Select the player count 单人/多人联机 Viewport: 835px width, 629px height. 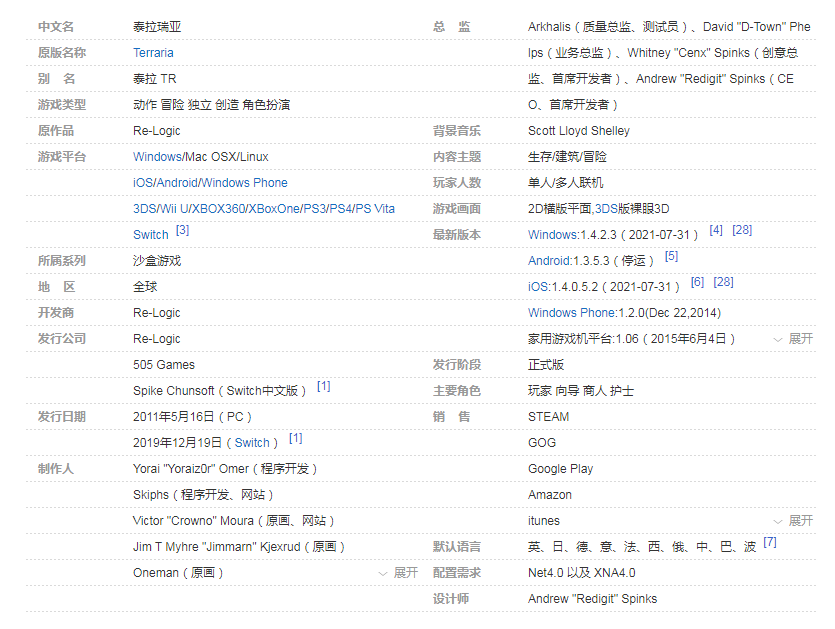click(566, 183)
